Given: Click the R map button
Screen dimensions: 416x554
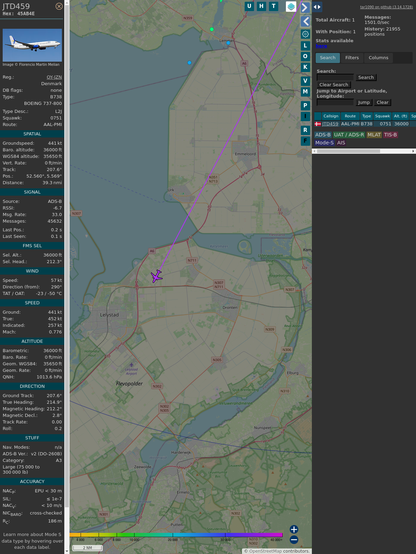Looking at the screenshot, I should point(305,130).
